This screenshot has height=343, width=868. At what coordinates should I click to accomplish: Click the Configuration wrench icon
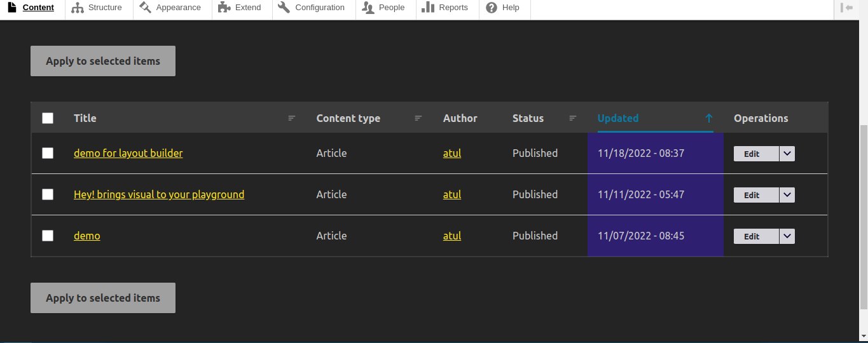(284, 8)
